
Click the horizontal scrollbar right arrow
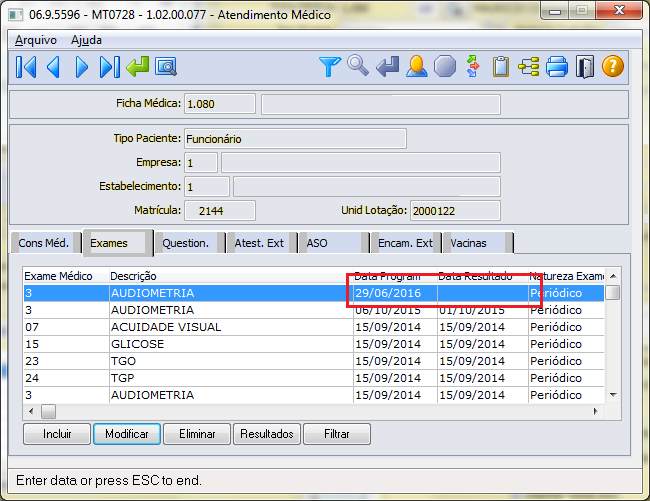click(x=596, y=411)
